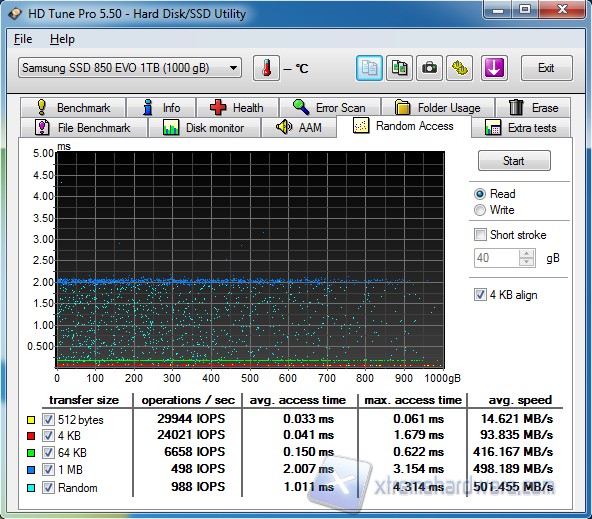Click the blue 1 MB color swatch

pos(31,470)
